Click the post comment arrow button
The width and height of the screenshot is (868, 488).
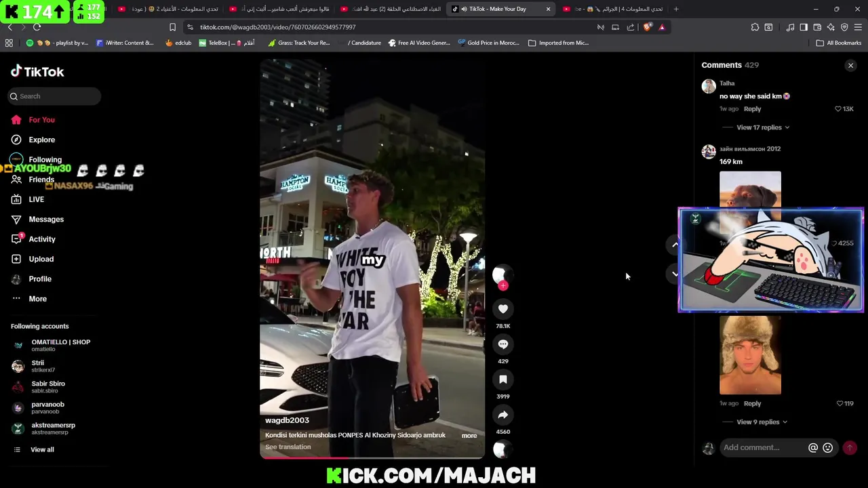tap(849, 447)
